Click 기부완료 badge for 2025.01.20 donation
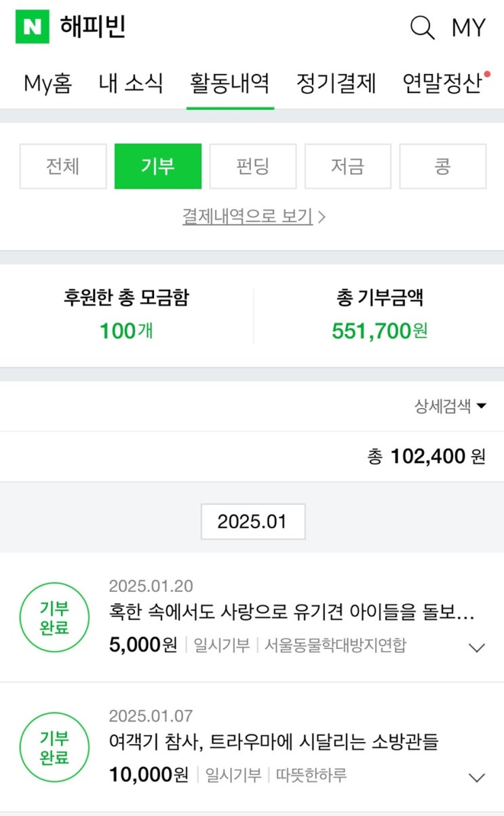This screenshot has height=816, width=504. click(x=54, y=617)
